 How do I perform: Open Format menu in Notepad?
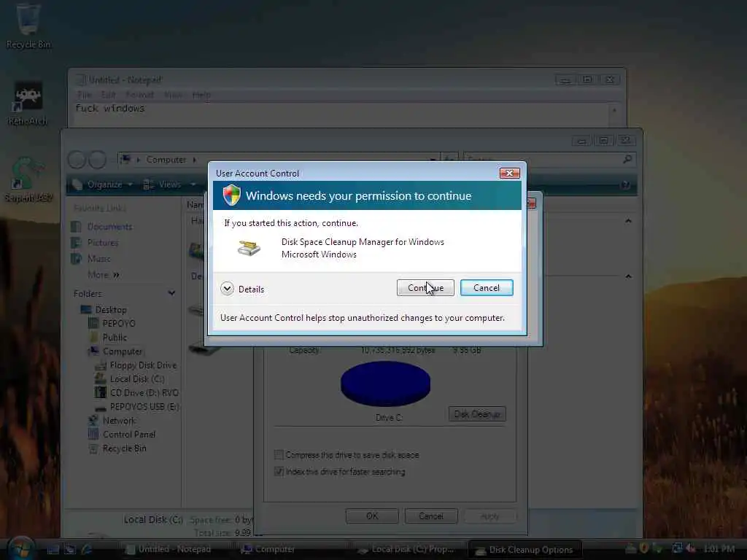pos(139,95)
